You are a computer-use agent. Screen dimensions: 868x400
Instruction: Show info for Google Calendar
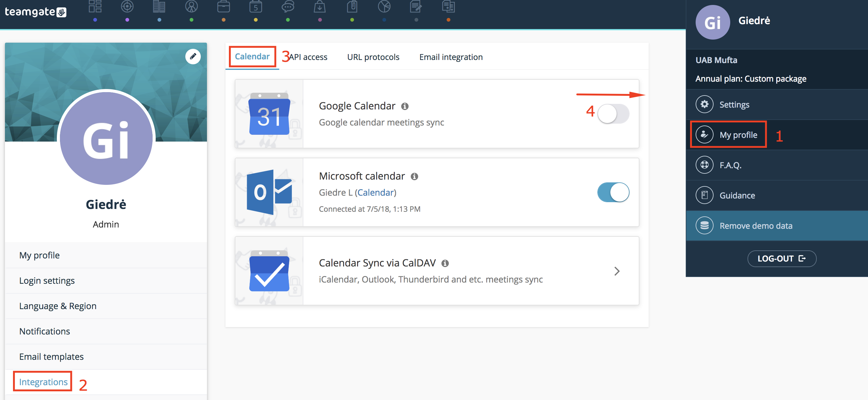tap(405, 107)
